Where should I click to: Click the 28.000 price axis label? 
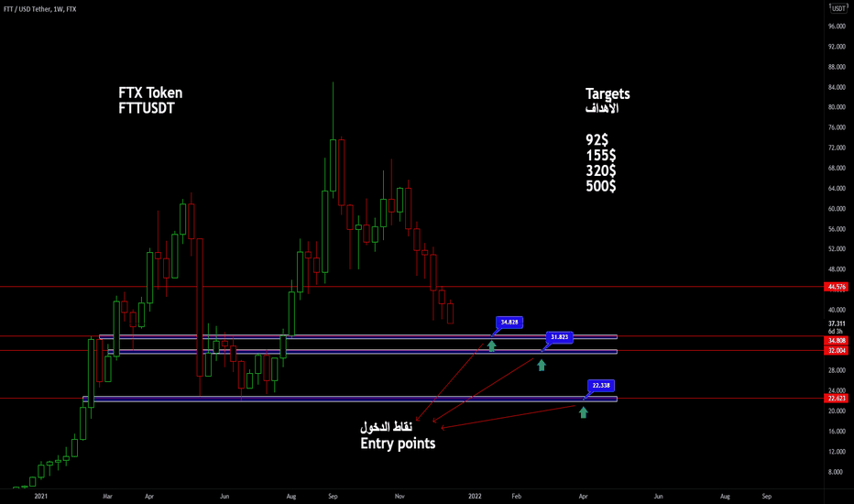837,370
